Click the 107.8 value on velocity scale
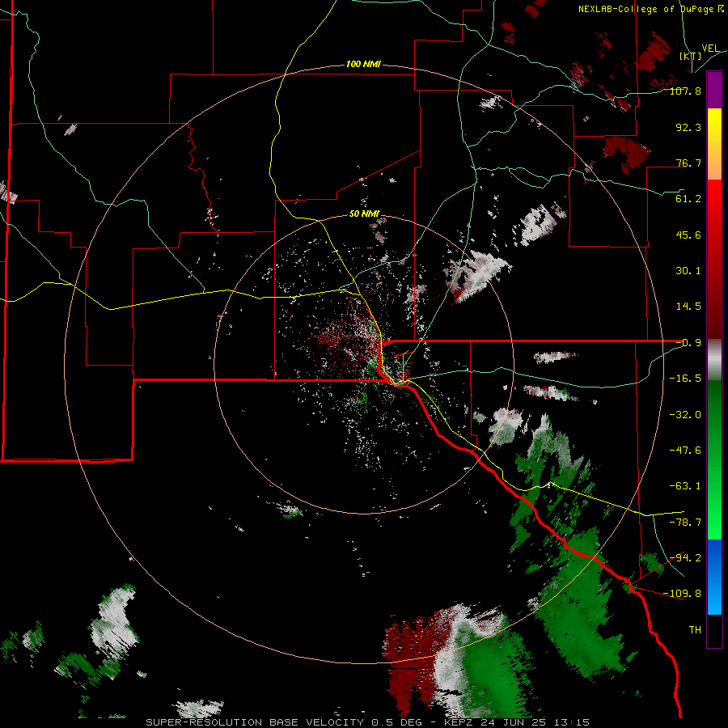 pyautogui.click(x=685, y=91)
